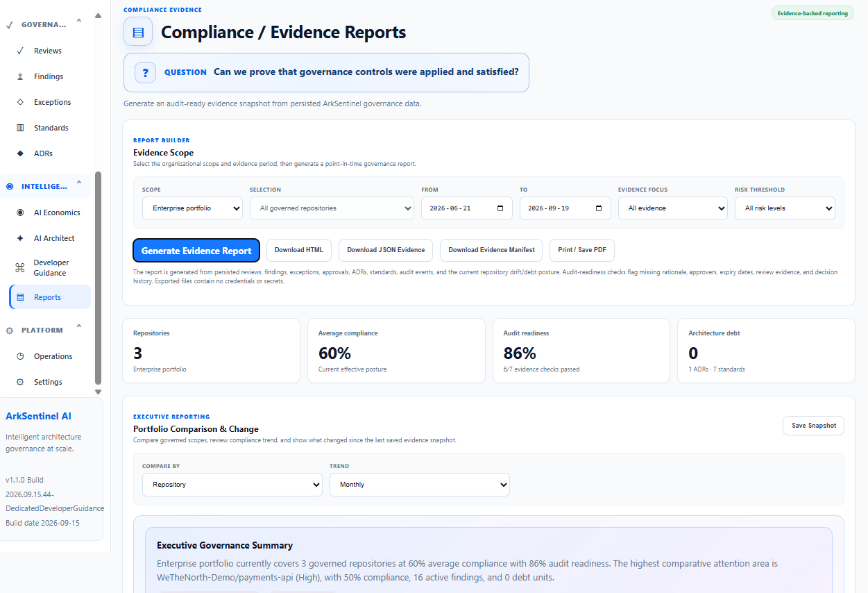Screen dimensions: 868x593
Task: Click the Reviews checkmark icon in sidebar
Action: coord(20,51)
